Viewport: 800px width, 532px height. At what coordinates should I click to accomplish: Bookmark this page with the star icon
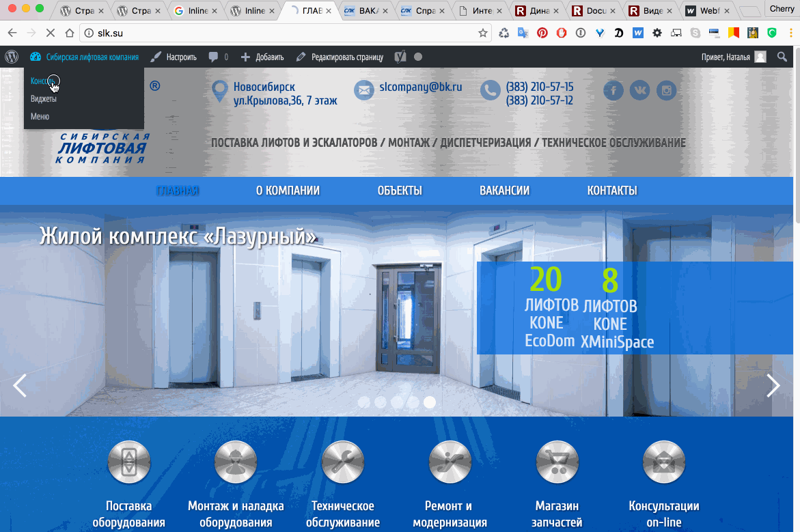(482, 33)
